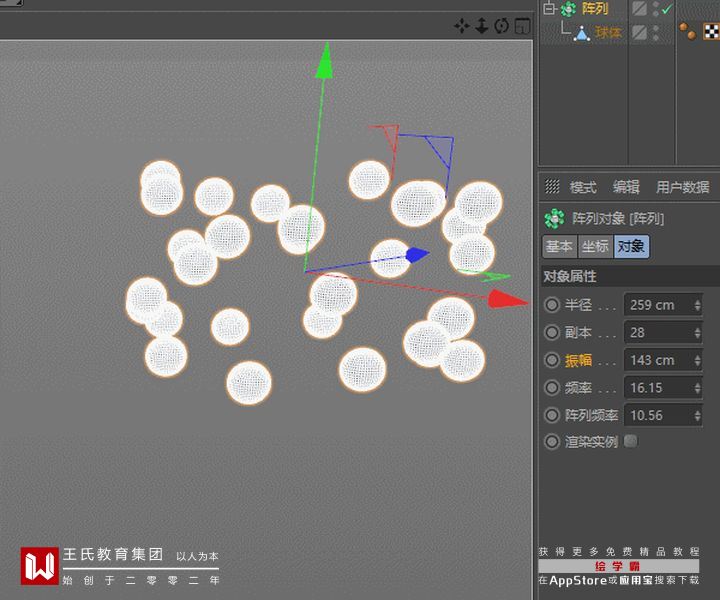Click the 阵列频率 parameter label

tap(591, 415)
